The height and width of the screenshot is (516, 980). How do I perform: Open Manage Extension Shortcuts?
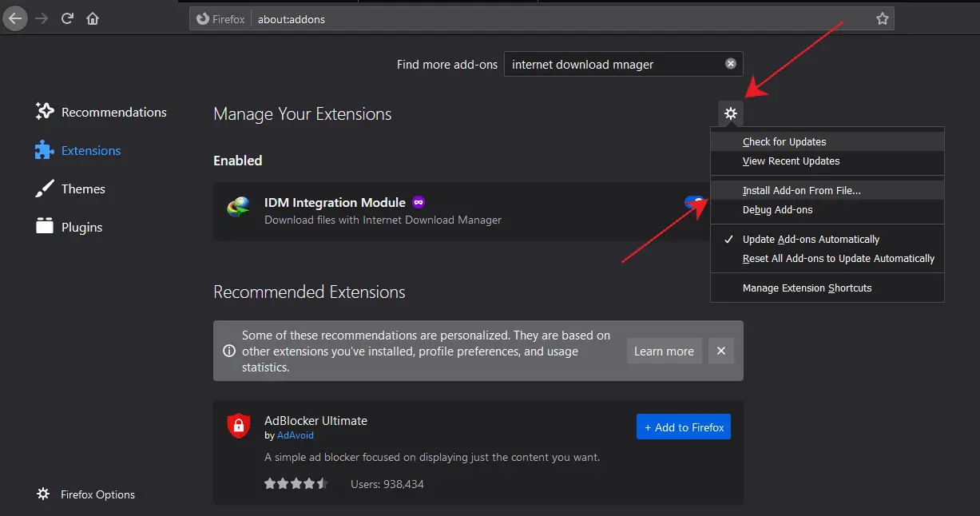pos(827,288)
